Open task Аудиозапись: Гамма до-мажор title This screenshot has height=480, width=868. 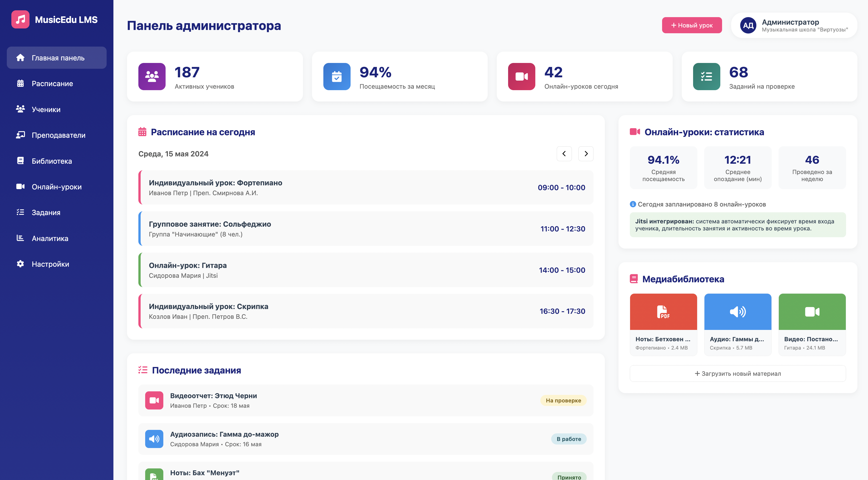coord(224,434)
